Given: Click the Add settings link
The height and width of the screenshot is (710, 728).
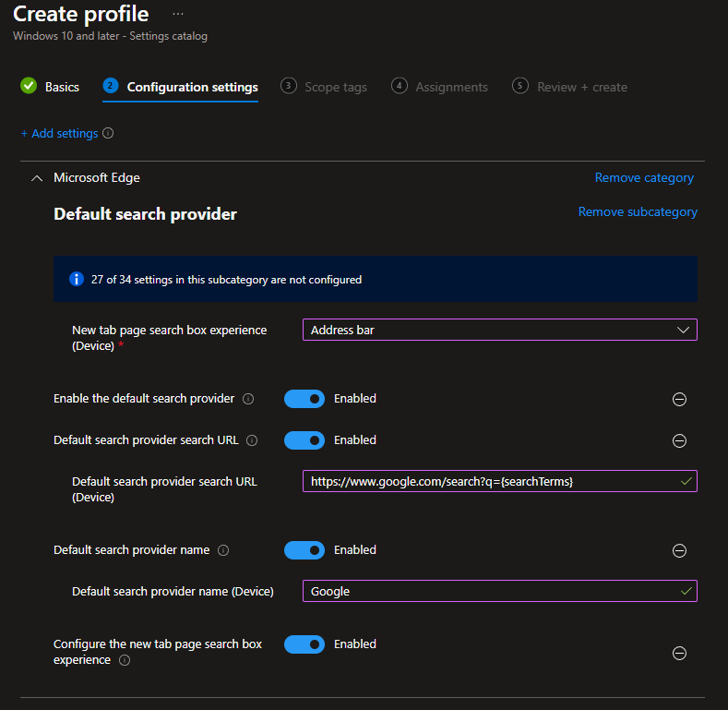Looking at the screenshot, I should pyautogui.click(x=59, y=133).
